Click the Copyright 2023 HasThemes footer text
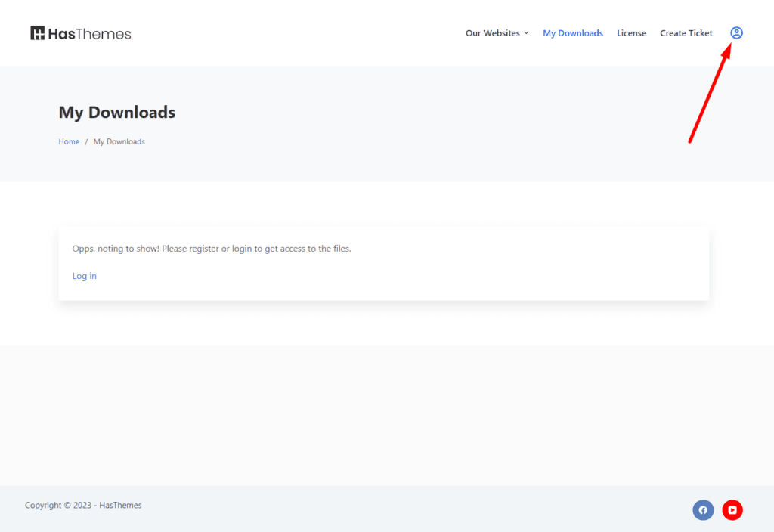Viewport: 774px width, 532px height. (x=83, y=505)
